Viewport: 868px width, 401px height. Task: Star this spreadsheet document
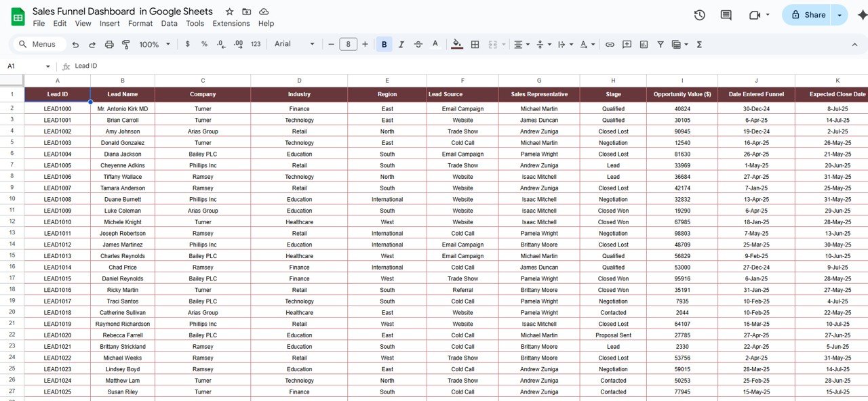click(x=230, y=12)
